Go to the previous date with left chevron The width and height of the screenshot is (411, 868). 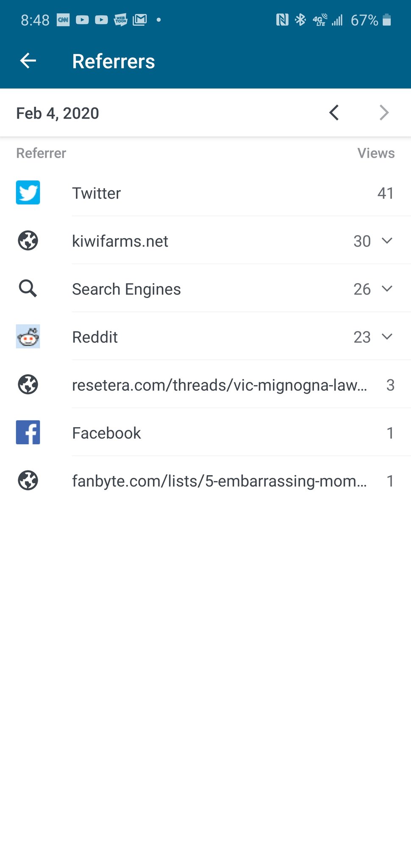334,113
